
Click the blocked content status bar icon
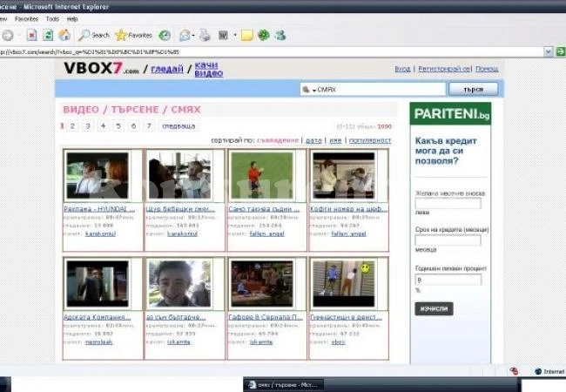point(514,371)
